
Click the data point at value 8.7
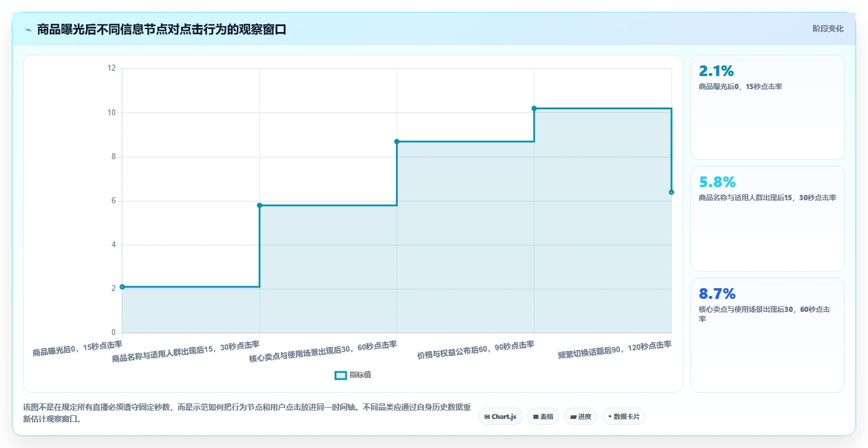tap(397, 141)
